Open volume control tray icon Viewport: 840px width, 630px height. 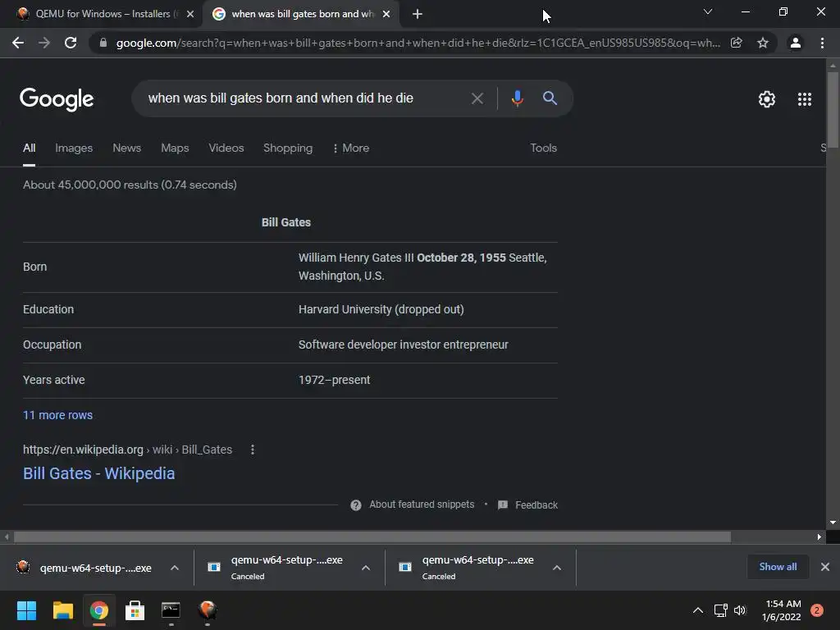(740, 610)
